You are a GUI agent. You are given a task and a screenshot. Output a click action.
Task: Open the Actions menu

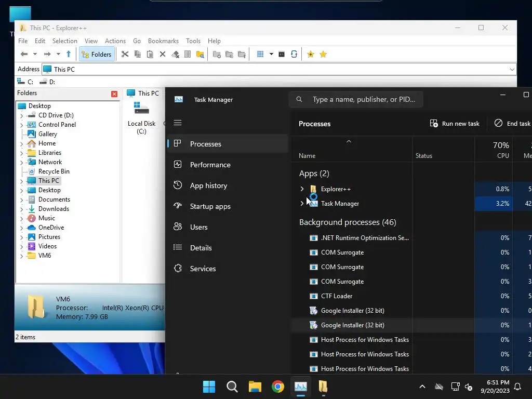pyautogui.click(x=115, y=41)
